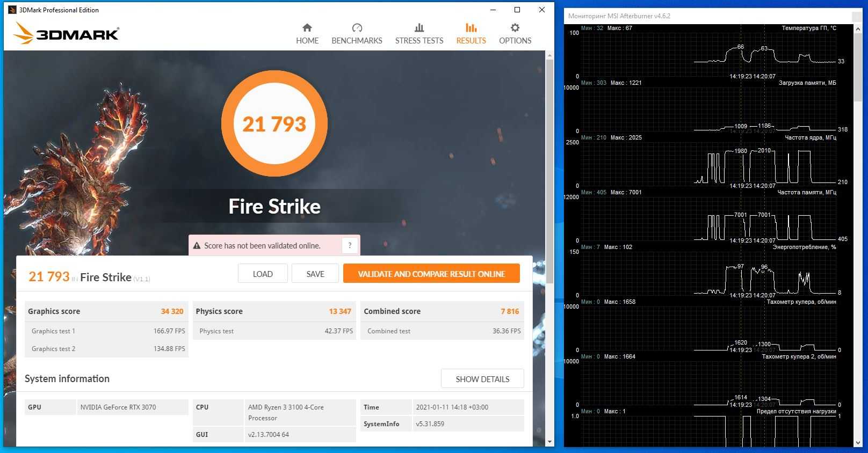Click Afterburner monitor scrollbar up arrow
868x453 pixels.
(858, 28)
